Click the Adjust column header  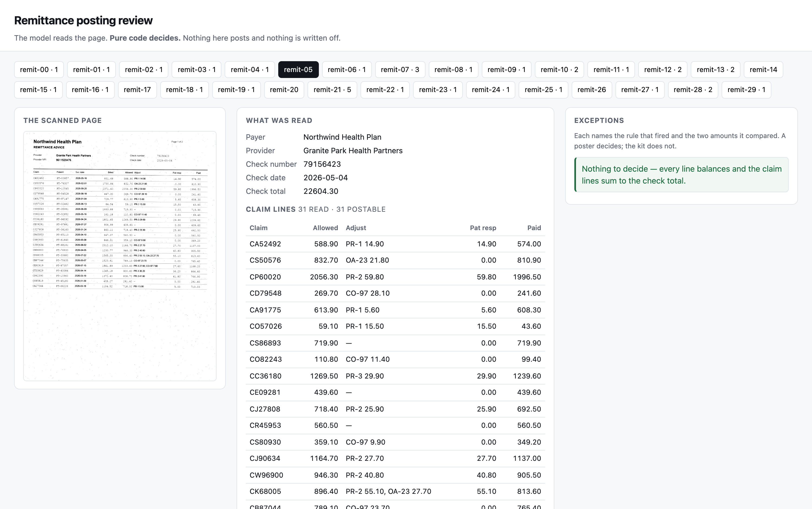[x=356, y=228]
